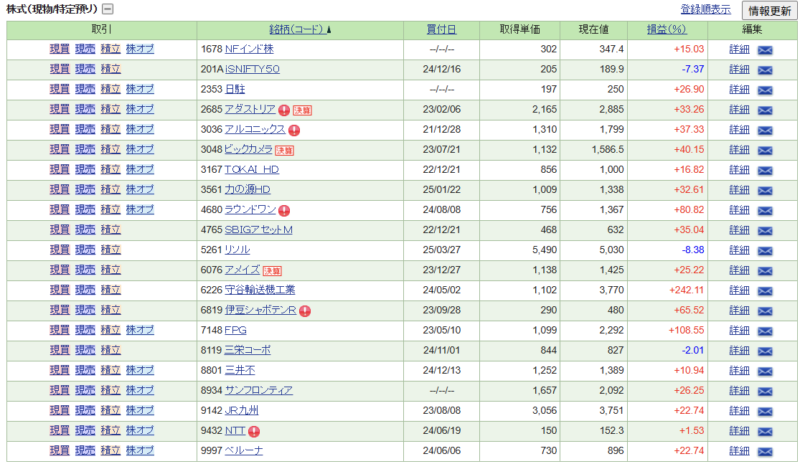Click mail icon in NFインド株 row
The width and height of the screenshot is (800, 464).
(765, 50)
